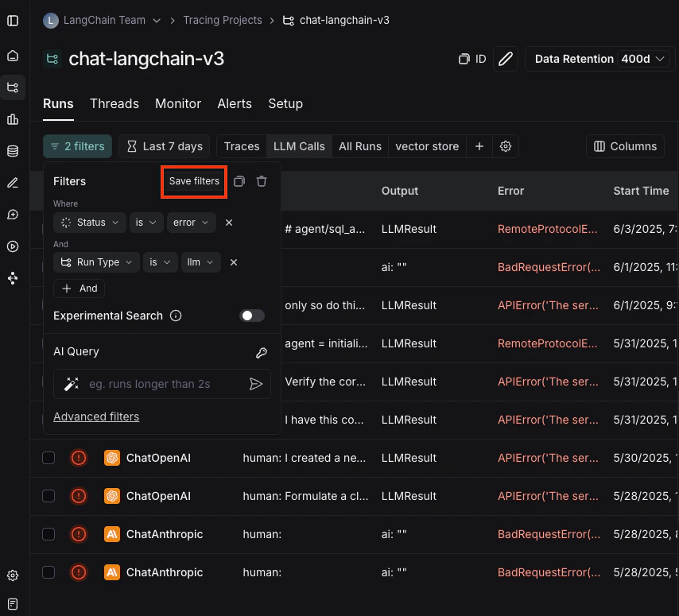Toggle the left sidebar panel icon
679x616 pixels.
13,21
